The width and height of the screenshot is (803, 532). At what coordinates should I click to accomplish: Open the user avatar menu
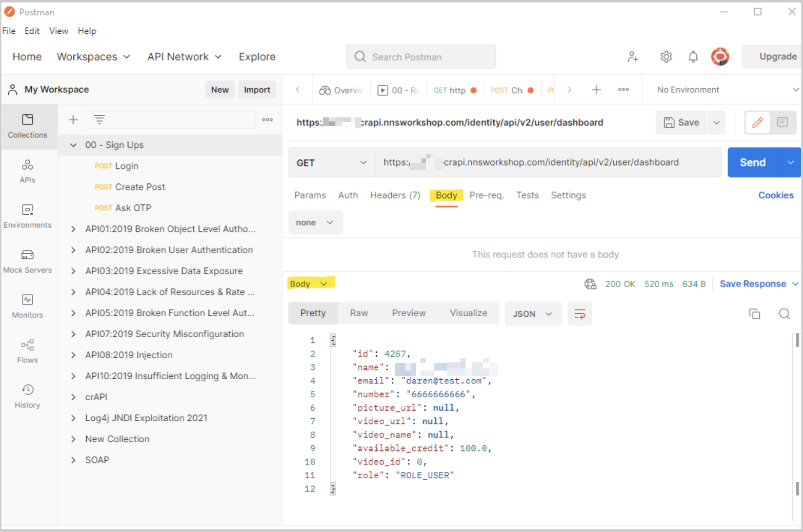[x=720, y=56]
